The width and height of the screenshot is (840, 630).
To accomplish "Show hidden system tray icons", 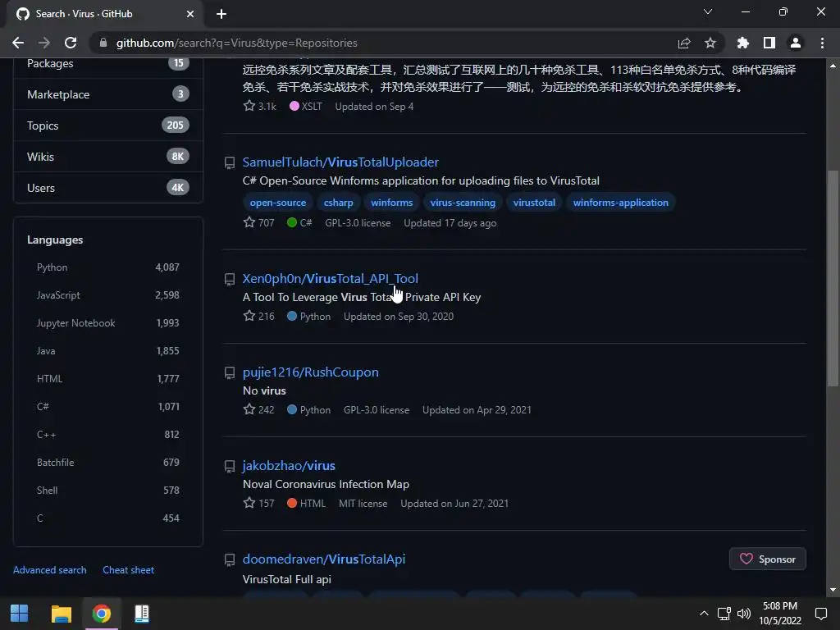I will coord(704,614).
